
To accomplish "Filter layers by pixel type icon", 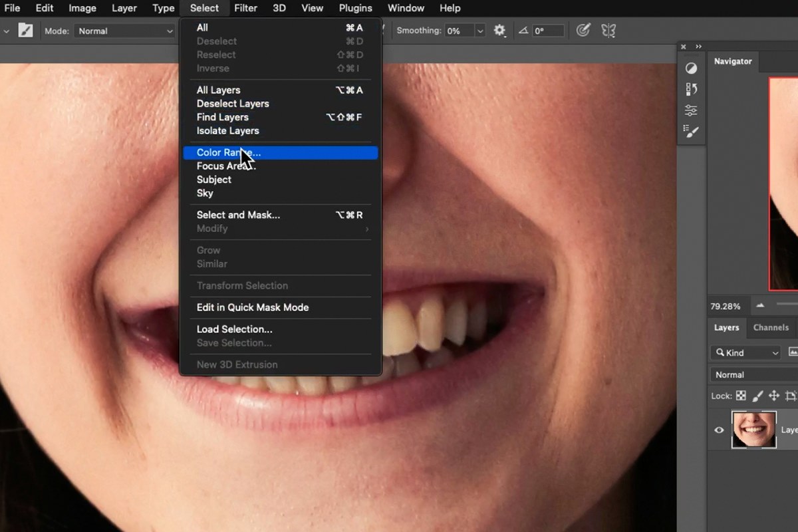I will click(x=793, y=352).
